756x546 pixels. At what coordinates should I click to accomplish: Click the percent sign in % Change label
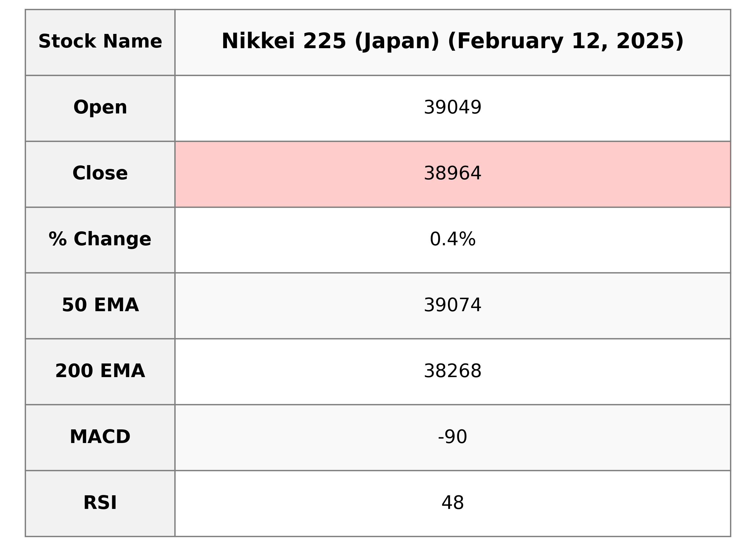coord(58,239)
